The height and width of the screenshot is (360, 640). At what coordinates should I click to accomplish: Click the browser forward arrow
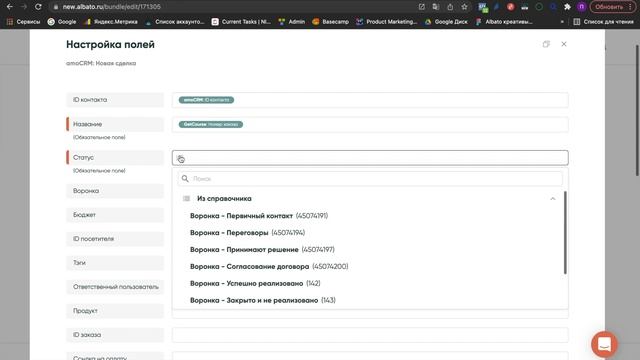[x=24, y=7]
